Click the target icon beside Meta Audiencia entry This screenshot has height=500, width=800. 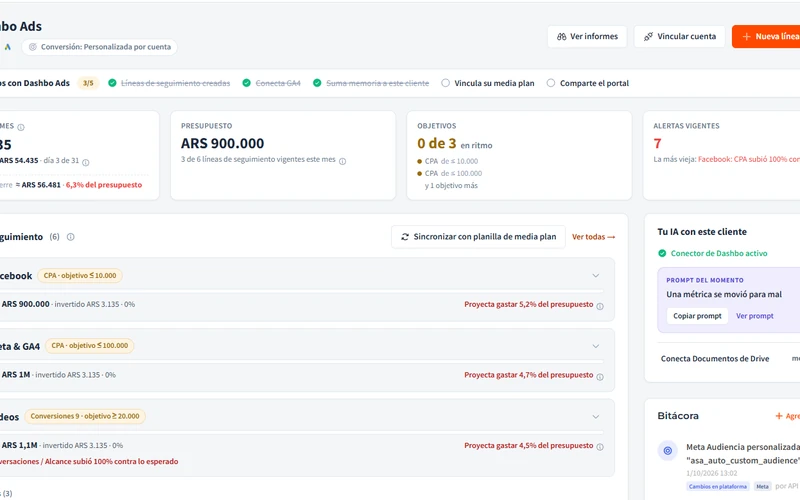pyautogui.click(x=667, y=451)
